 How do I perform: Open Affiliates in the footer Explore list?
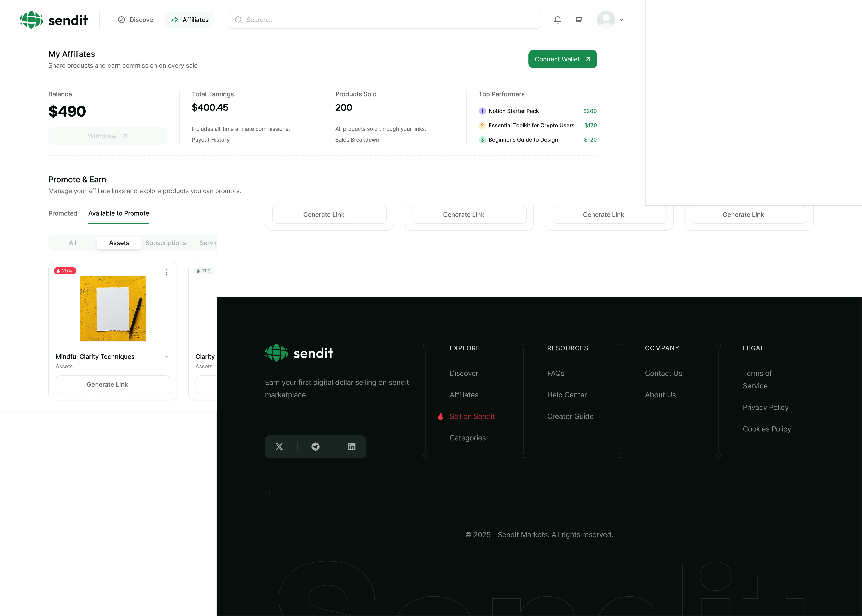(x=464, y=395)
